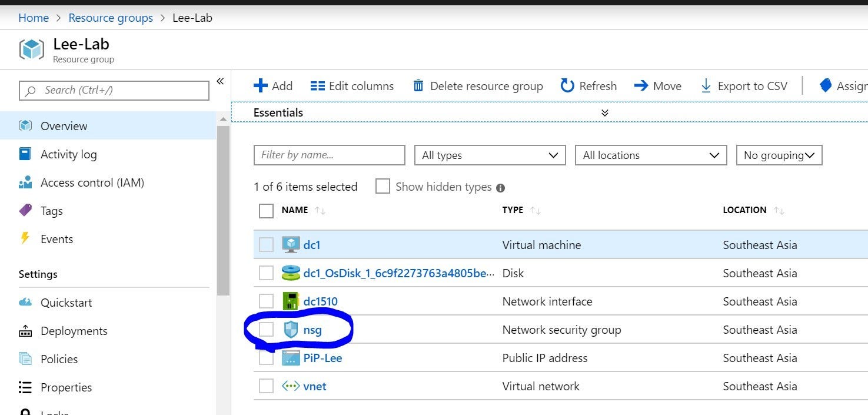The image size is (868, 415).
Task: Click Delete resource group
Action: (x=478, y=86)
